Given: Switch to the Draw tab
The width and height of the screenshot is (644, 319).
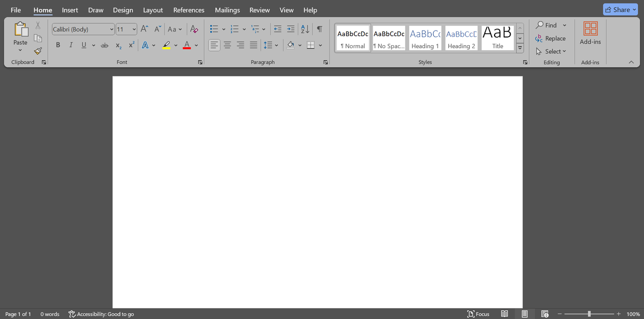Looking at the screenshot, I should (96, 10).
